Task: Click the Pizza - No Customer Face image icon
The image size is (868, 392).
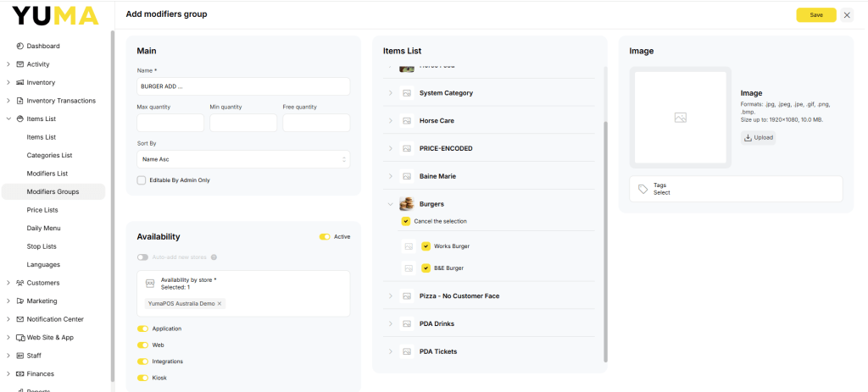Action: (407, 295)
